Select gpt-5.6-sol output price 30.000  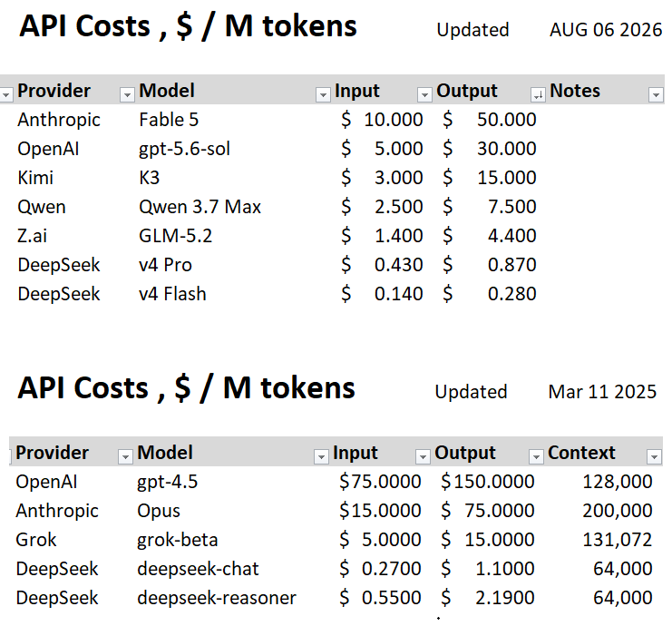[x=490, y=149]
